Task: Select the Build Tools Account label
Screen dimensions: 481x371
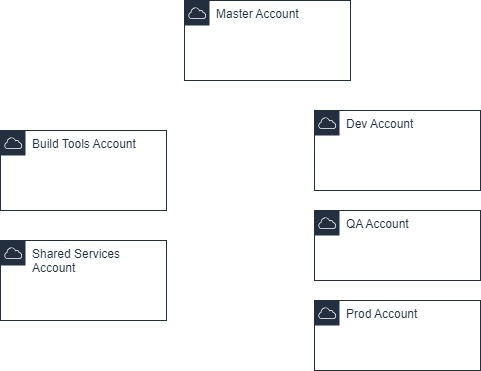Action: (x=84, y=144)
